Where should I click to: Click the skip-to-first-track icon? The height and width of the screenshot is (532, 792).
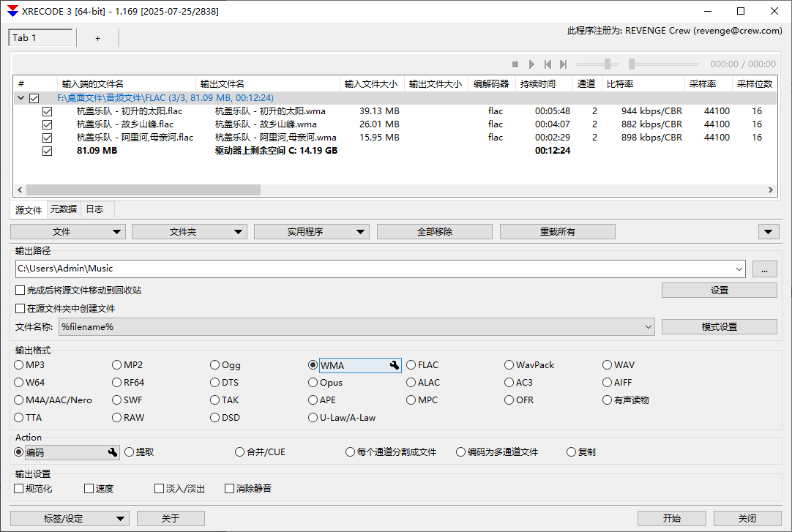pos(548,64)
